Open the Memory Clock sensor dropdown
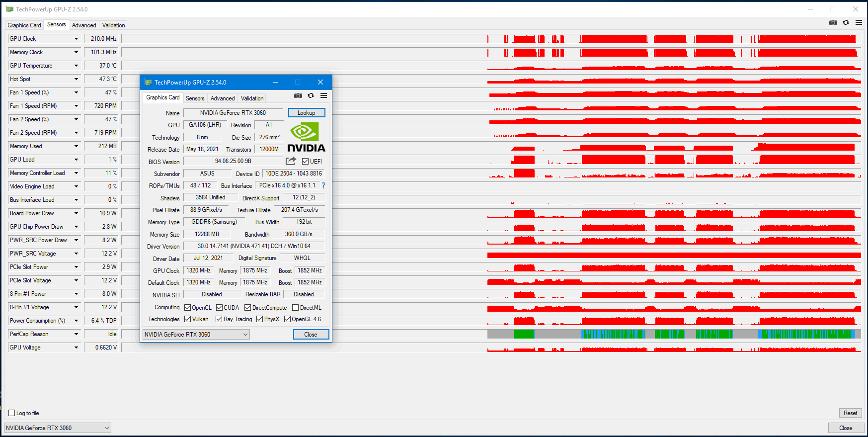The image size is (868, 437). (76, 52)
